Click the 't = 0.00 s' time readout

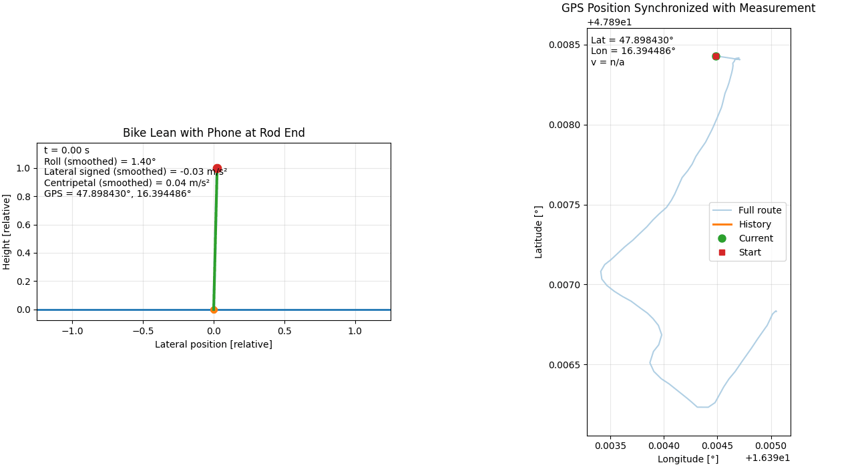coord(67,151)
